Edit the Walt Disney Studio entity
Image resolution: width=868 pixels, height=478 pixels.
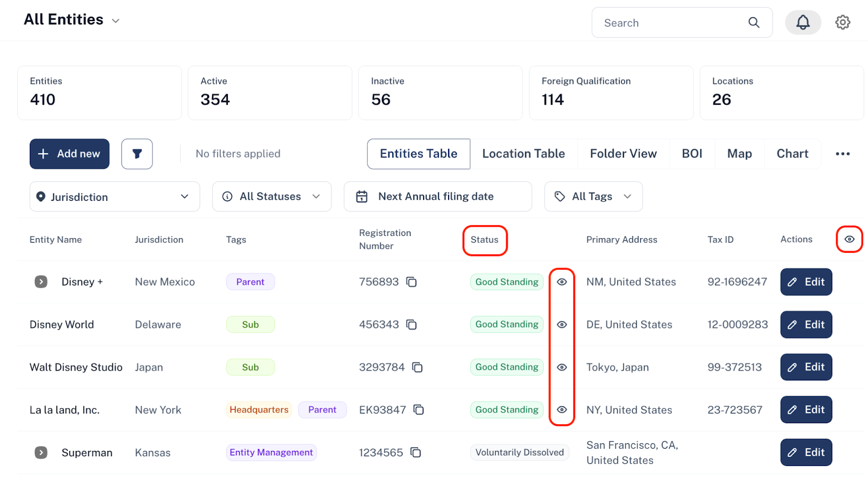[806, 367]
